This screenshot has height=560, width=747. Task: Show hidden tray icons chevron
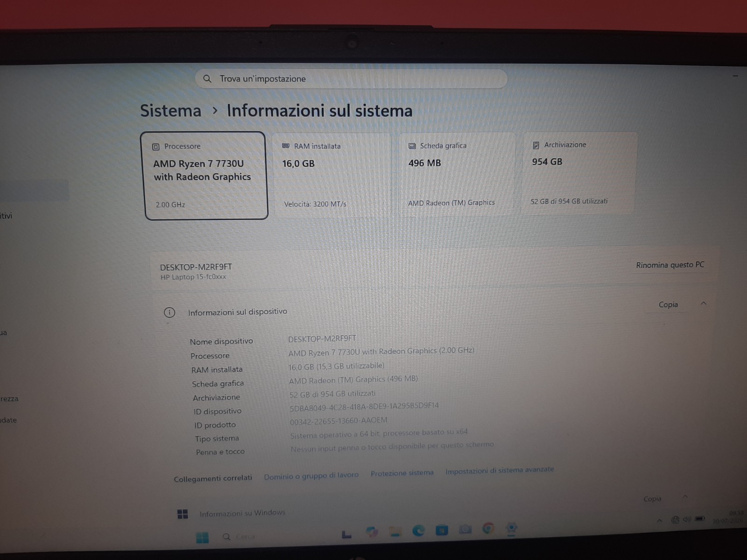(x=659, y=520)
